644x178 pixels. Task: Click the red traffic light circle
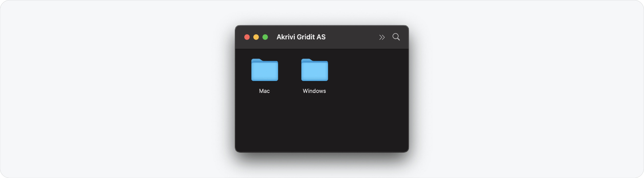pos(247,37)
